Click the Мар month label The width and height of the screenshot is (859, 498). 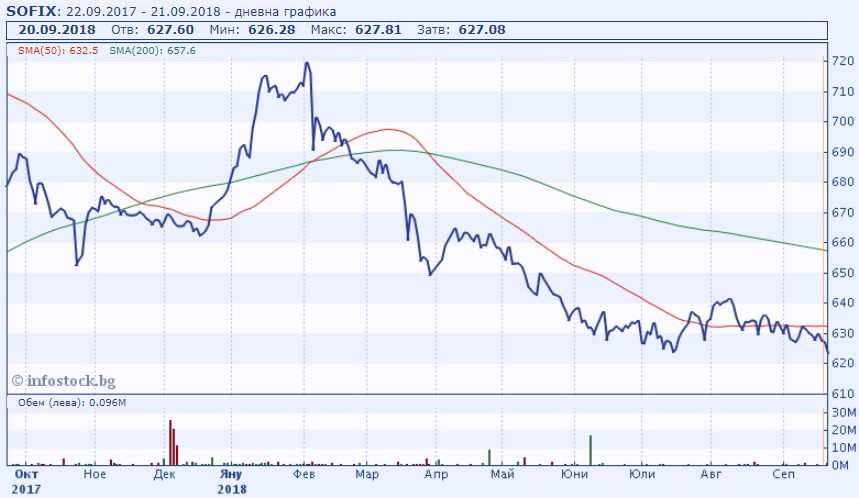point(367,474)
